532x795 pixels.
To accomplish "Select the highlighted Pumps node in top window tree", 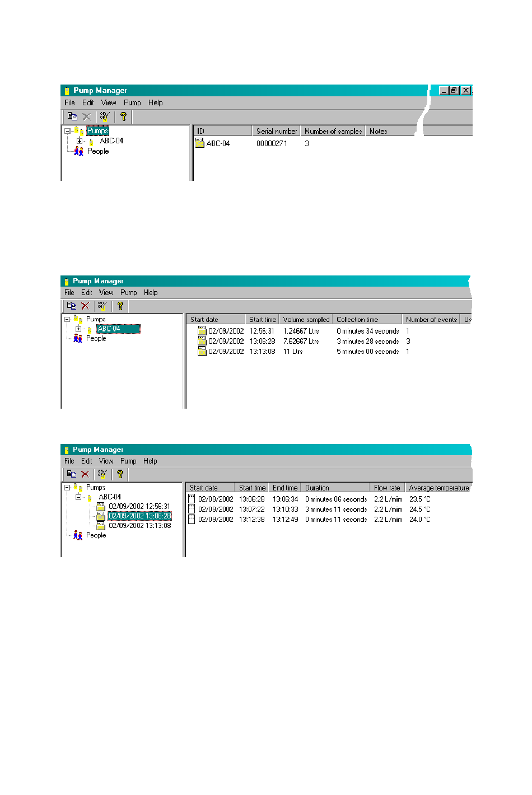I will (97, 131).
